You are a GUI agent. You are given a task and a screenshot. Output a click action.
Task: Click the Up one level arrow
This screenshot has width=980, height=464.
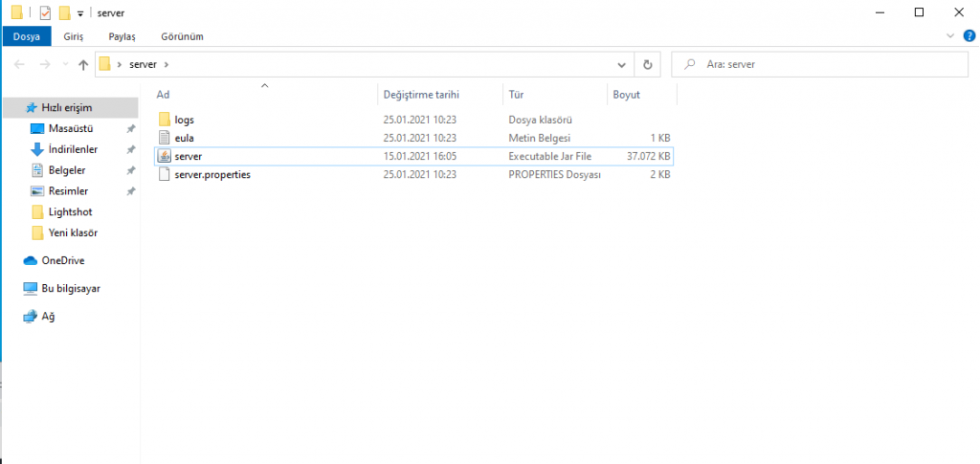(83, 65)
